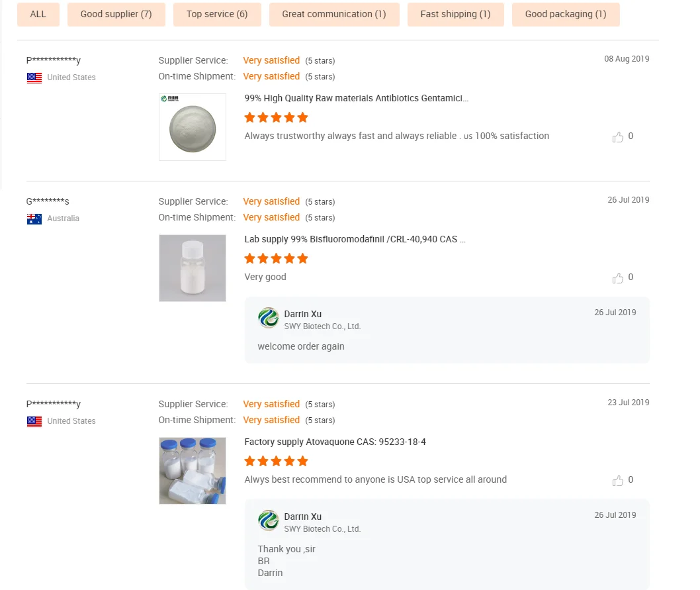Filter reviews by Good supplier (7)
Viewport: 700px width, 590px height.
pos(116,14)
